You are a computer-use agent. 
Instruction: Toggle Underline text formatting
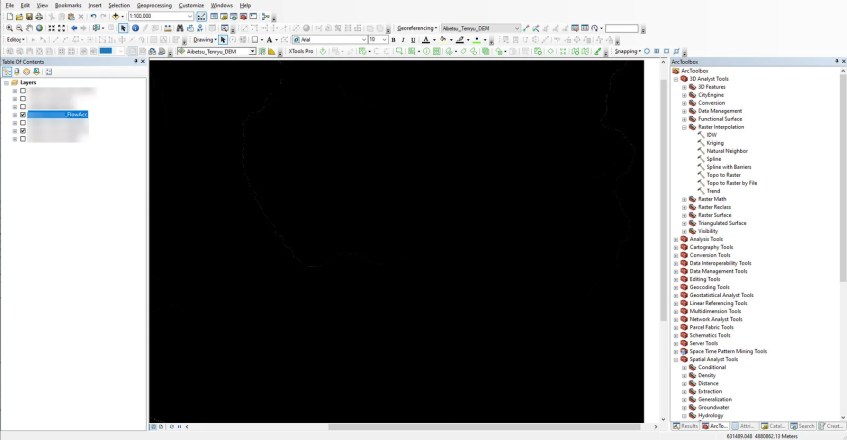coord(413,40)
